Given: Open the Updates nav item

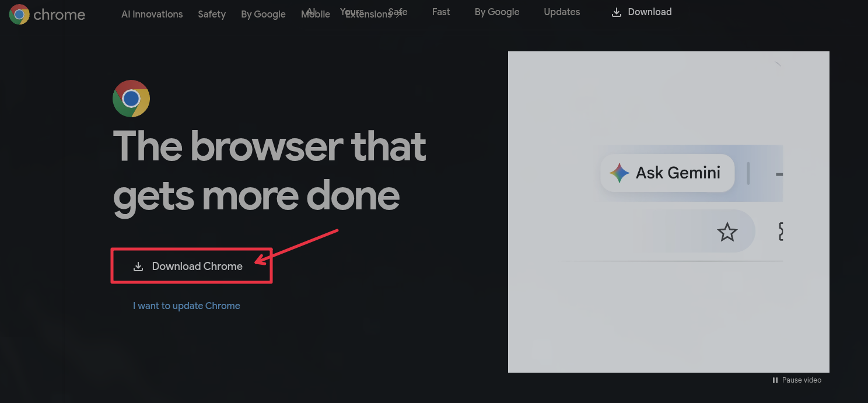Looking at the screenshot, I should (x=562, y=12).
